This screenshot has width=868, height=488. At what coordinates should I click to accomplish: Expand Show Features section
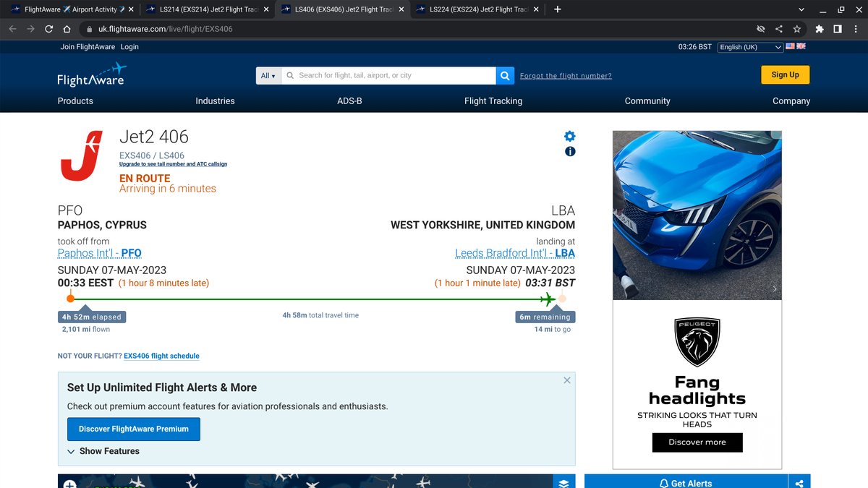103,451
